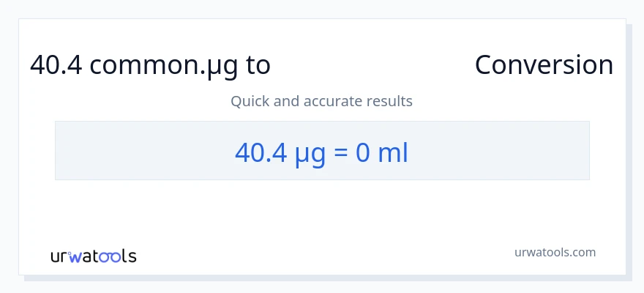
Task: Click the word 'Quick' in the subtitle
Action: pos(250,101)
